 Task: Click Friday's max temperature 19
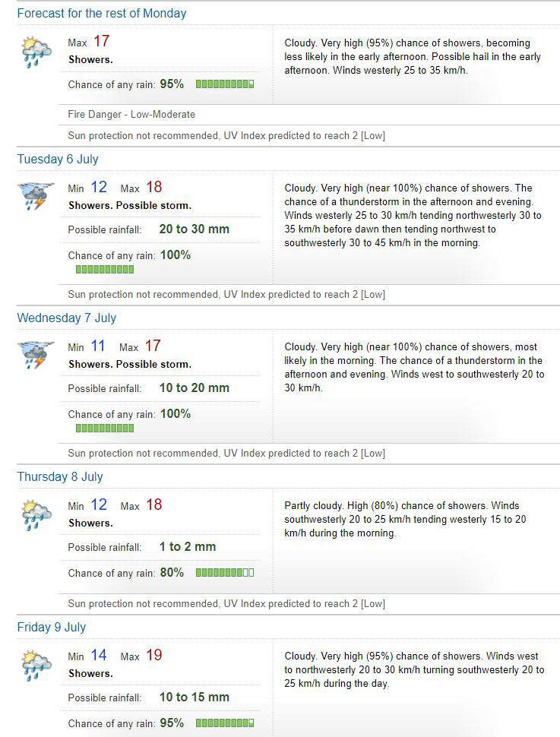click(154, 655)
